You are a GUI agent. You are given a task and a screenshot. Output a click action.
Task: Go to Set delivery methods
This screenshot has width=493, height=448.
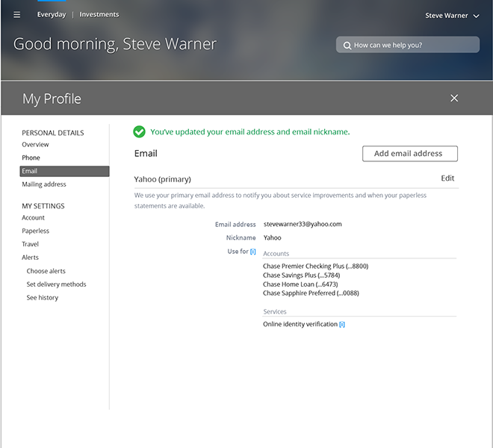pos(56,284)
